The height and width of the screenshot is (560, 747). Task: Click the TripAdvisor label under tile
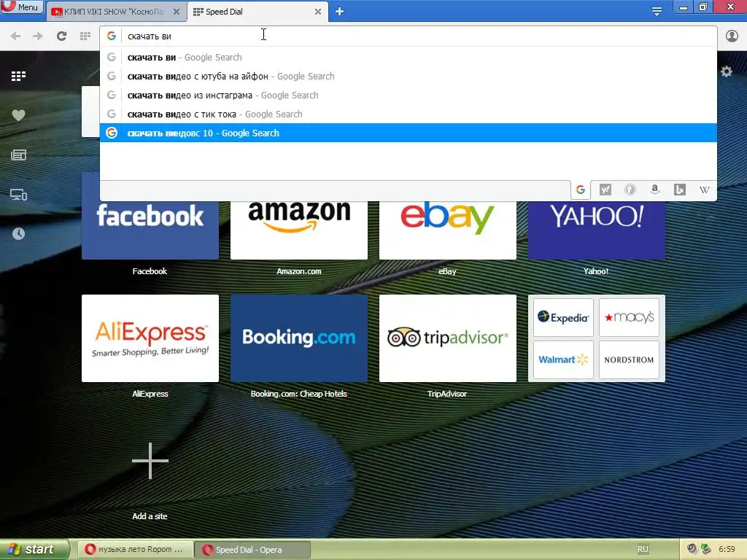tap(447, 394)
